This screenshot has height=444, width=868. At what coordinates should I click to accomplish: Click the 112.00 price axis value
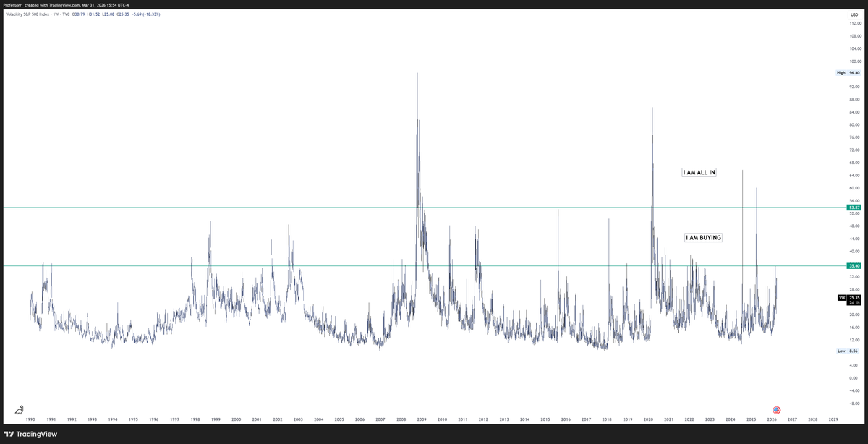click(x=854, y=23)
